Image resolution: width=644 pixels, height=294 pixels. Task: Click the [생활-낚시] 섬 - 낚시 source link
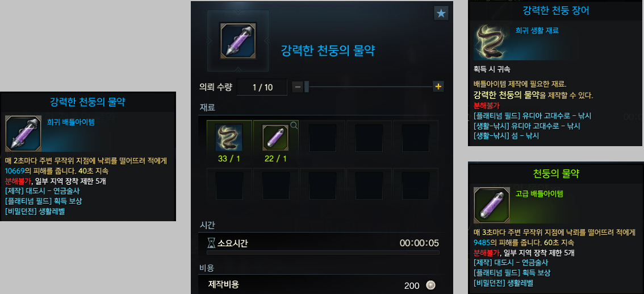tap(506, 135)
